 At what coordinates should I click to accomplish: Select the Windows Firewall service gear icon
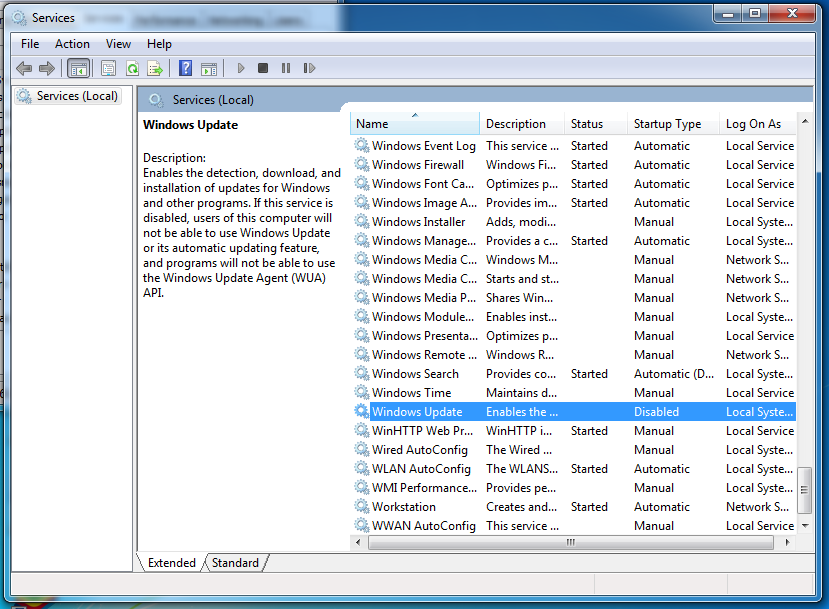pyautogui.click(x=362, y=164)
